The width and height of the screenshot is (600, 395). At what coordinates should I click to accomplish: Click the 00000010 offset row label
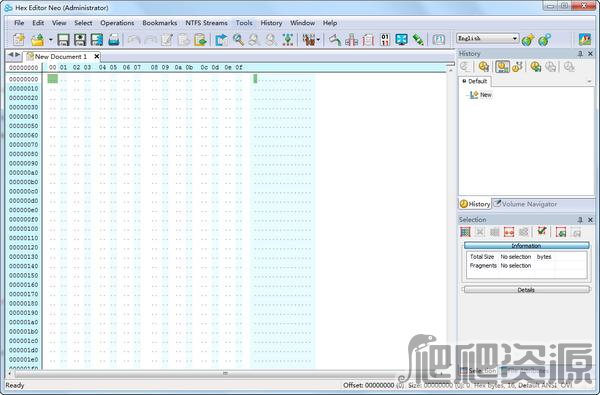pos(24,88)
